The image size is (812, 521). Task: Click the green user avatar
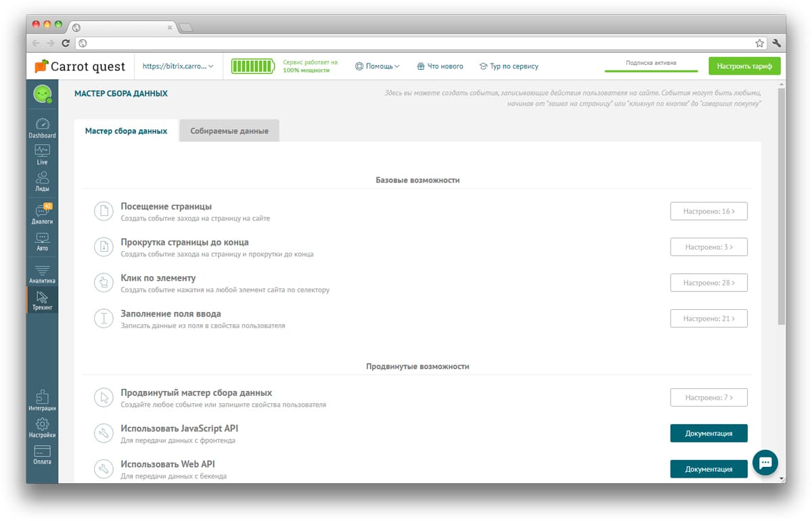coord(43,94)
